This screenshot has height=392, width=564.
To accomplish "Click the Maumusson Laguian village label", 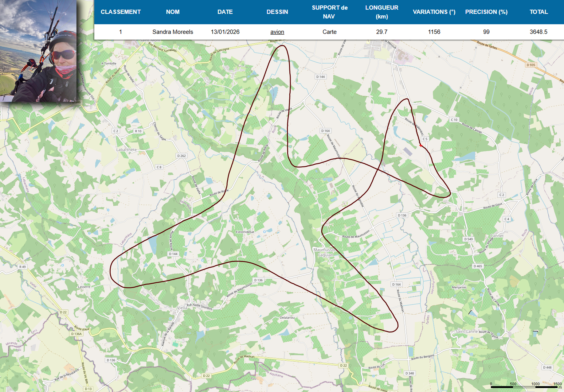I will click(x=325, y=252).
